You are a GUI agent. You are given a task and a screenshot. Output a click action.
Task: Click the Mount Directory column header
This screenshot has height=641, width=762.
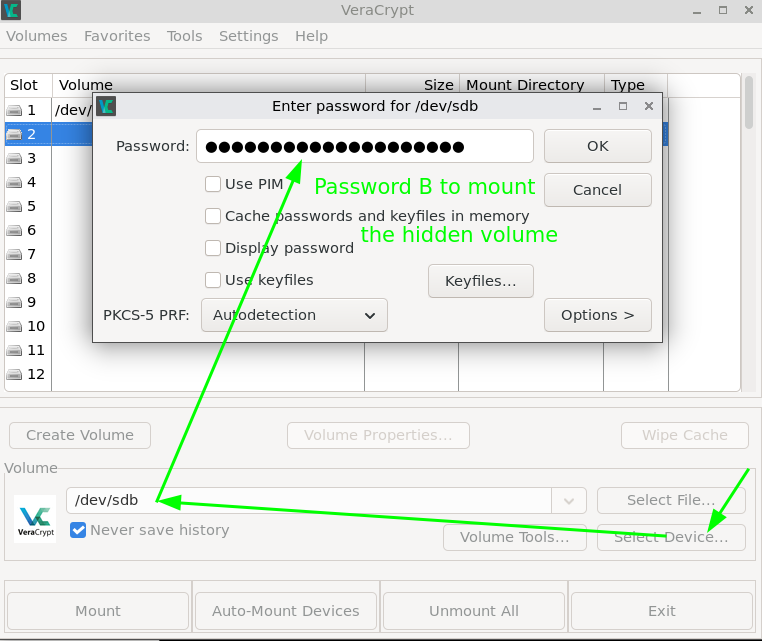(532, 86)
